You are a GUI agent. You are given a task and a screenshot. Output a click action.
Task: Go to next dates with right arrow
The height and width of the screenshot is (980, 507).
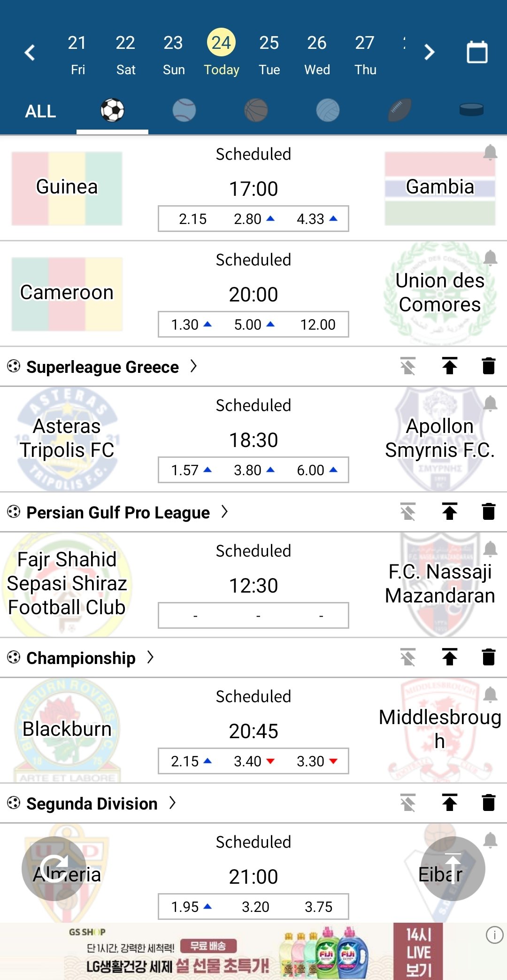click(x=429, y=52)
